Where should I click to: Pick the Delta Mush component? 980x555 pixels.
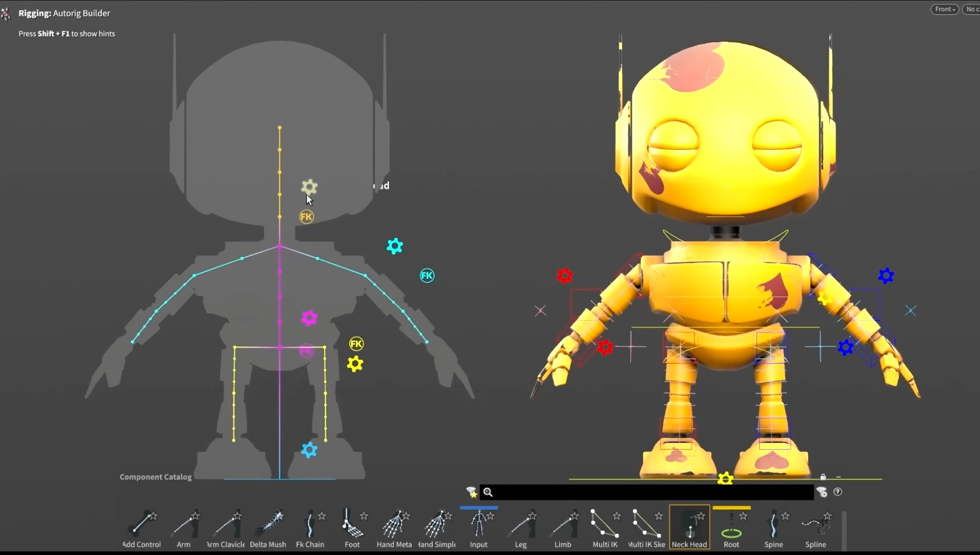(268, 529)
